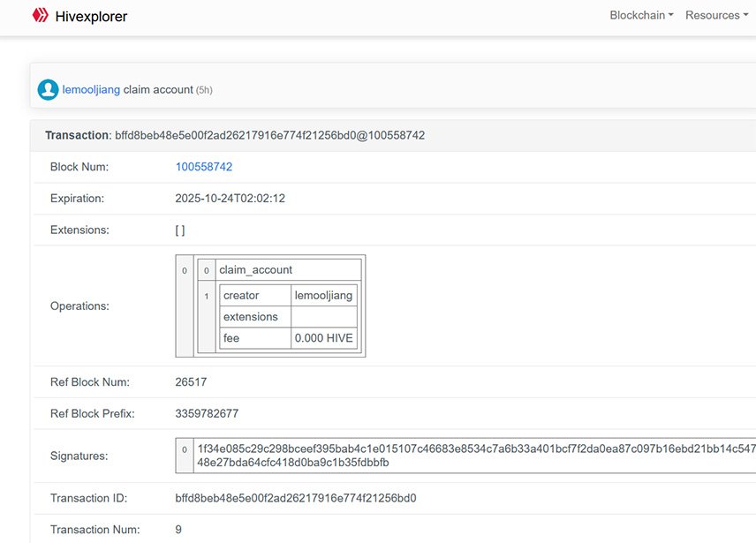Image resolution: width=756 pixels, height=543 pixels.
Task: Click the Ref Block Num value 26517
Action: coord(191,382)
